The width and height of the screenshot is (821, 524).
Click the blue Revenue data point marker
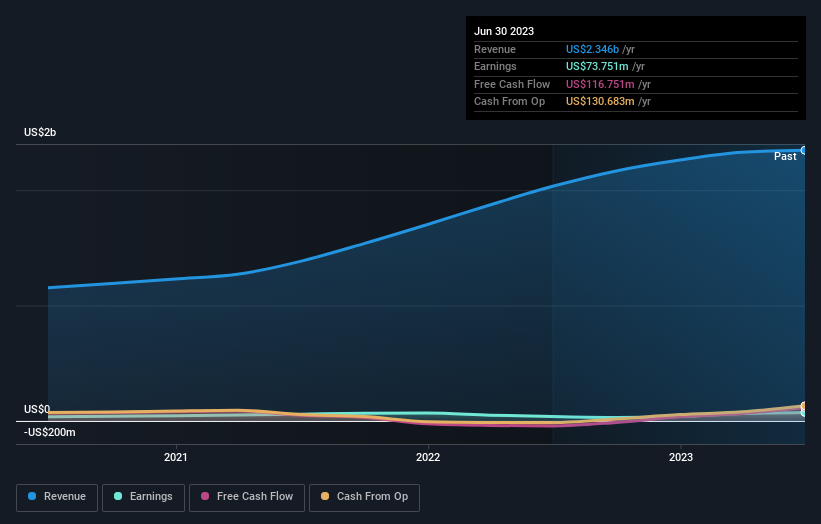click(804, 151)
